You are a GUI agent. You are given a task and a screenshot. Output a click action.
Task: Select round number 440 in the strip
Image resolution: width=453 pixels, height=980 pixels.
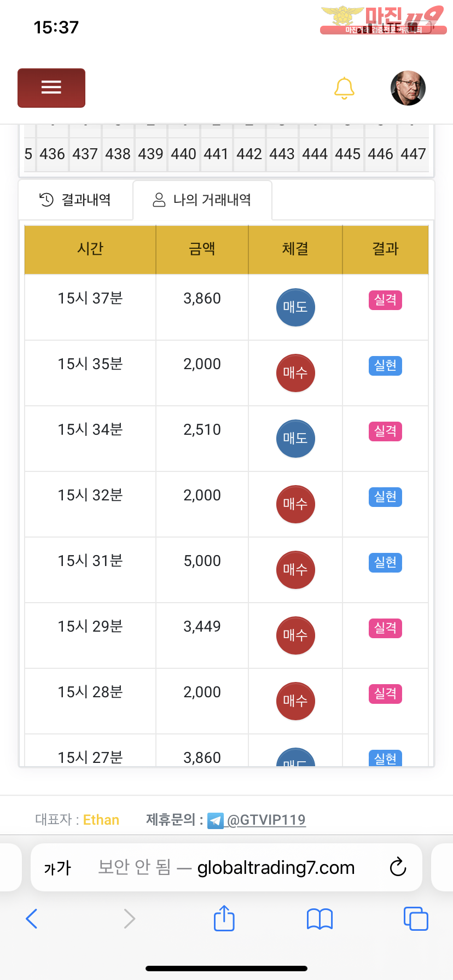tap(183, 154)
